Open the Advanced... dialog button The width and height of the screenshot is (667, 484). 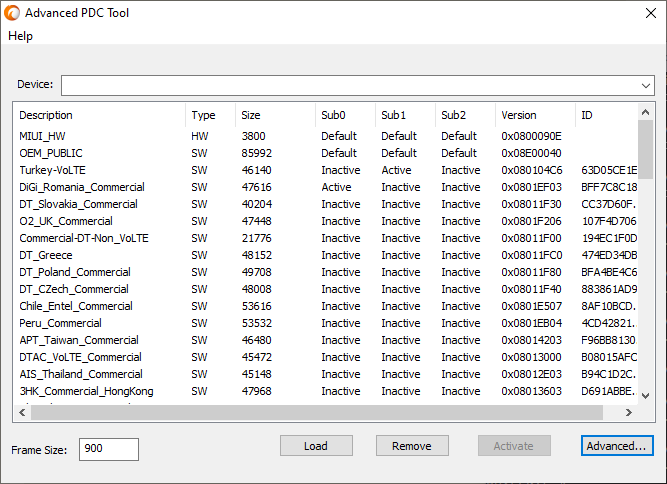(x=617, y=446)
